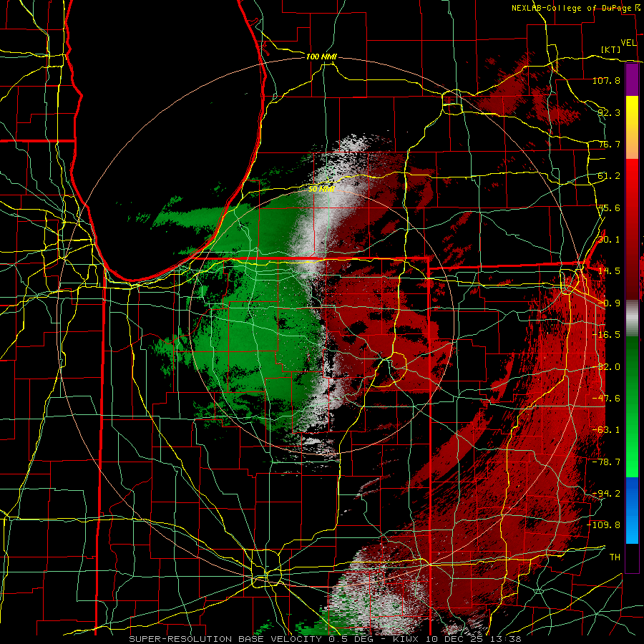The height and width of the screenshot is (644, 644).
Task: Click the 76.7 scale value
Action: 609,144
